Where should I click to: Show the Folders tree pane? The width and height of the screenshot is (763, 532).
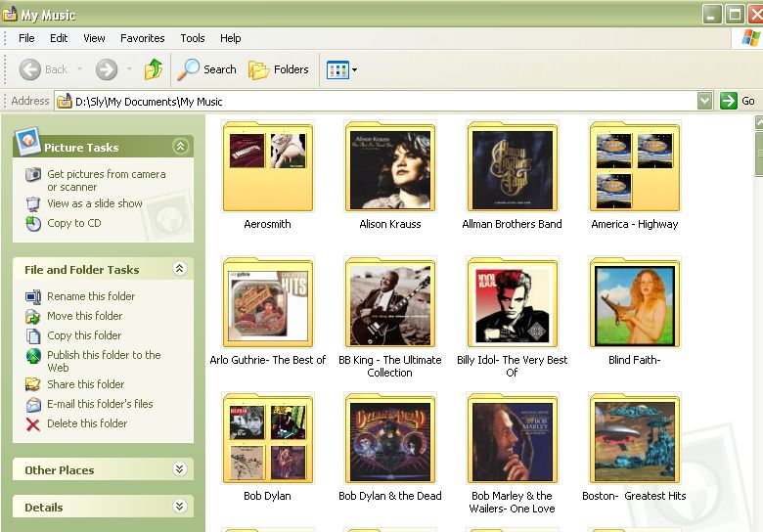pos(279,69)
